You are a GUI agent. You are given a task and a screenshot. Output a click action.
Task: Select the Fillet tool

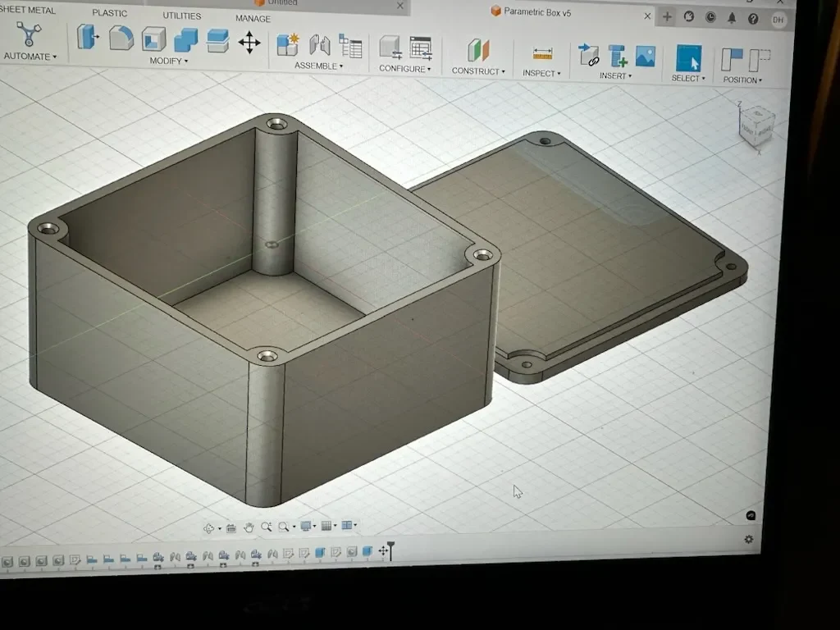coord(121,39)
